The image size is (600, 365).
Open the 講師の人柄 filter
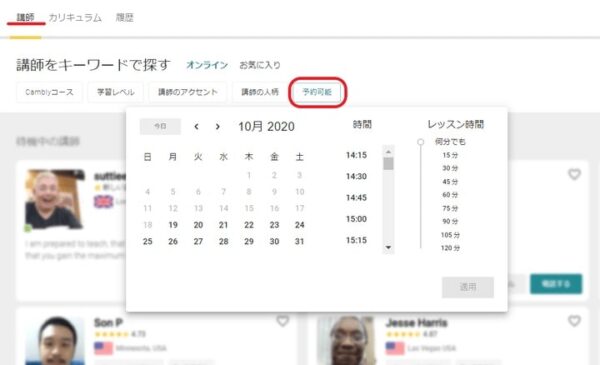pos(260,92)
